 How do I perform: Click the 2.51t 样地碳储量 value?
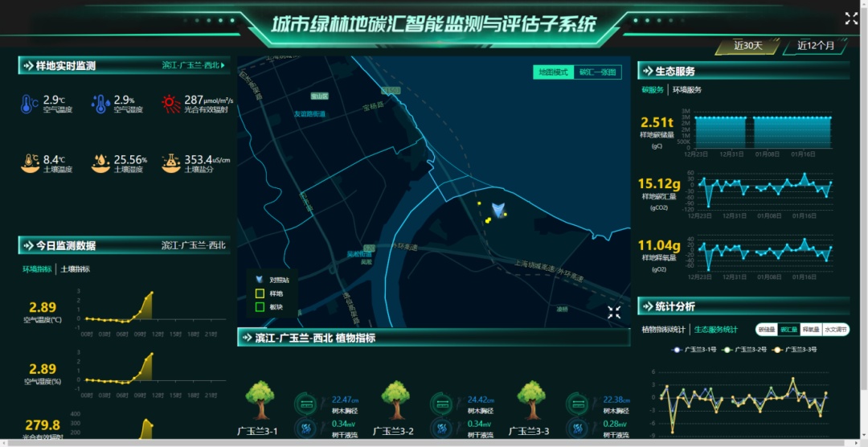657,122
